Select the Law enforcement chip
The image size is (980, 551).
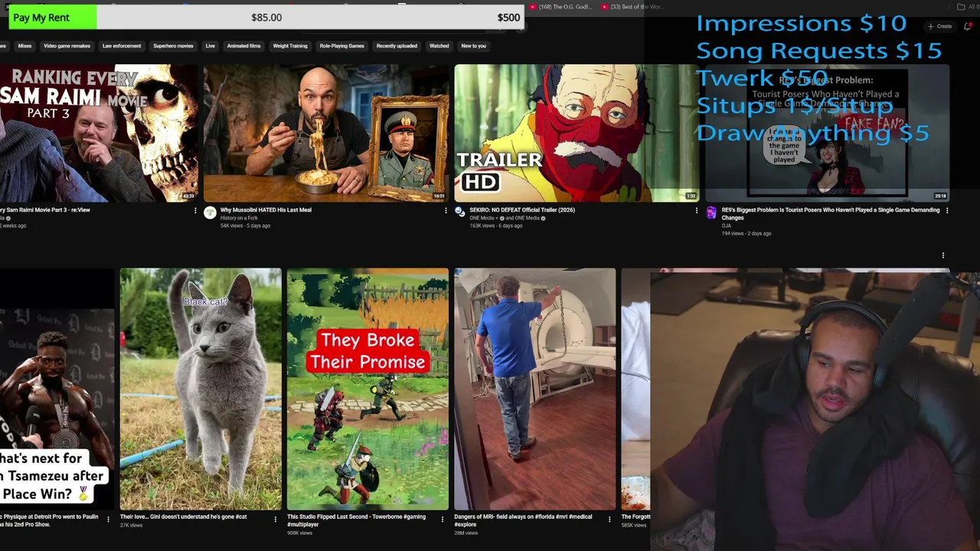point(122,46)
